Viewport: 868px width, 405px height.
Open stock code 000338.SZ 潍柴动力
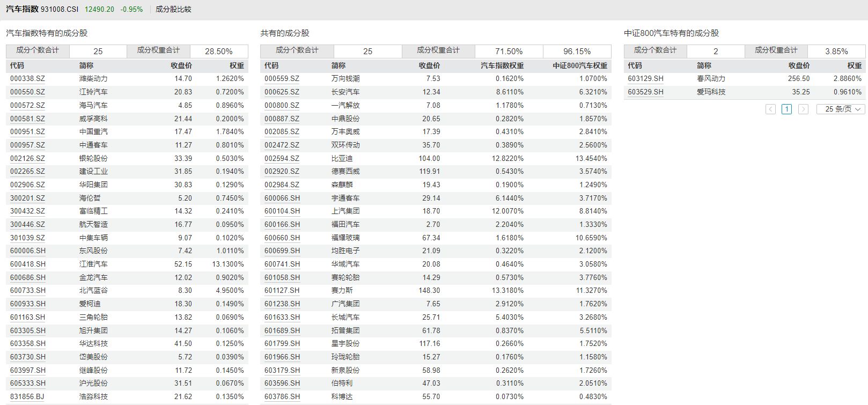(27, 79)
